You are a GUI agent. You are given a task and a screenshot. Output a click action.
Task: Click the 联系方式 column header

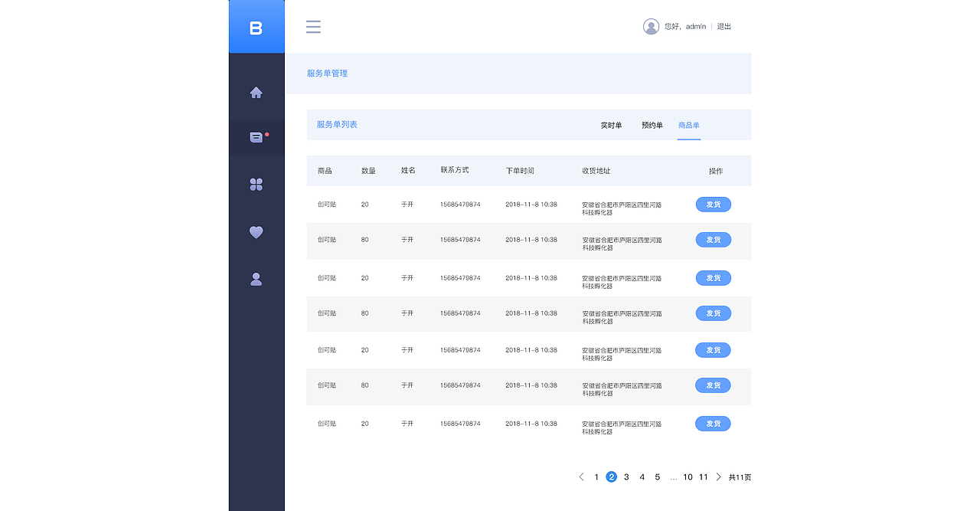pyautogui.click(x=455, y=170)
